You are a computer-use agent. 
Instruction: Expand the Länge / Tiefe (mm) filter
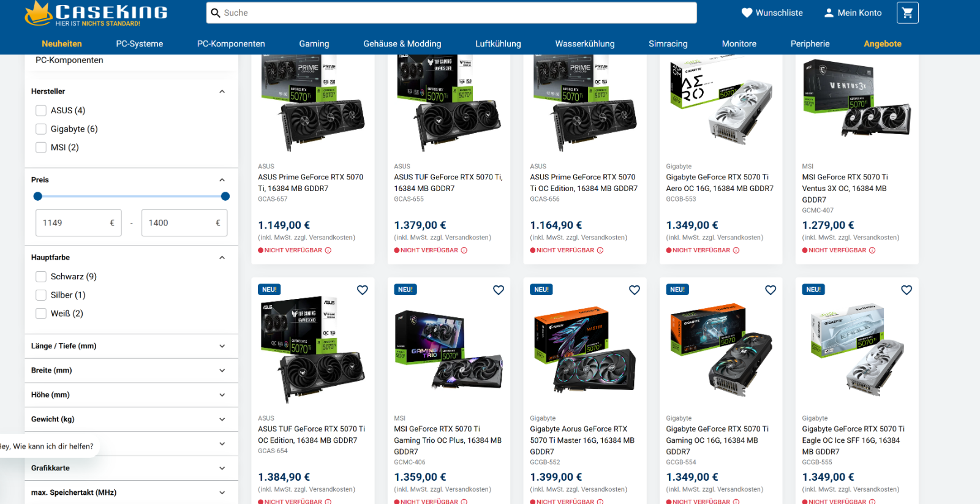point(131,346)
